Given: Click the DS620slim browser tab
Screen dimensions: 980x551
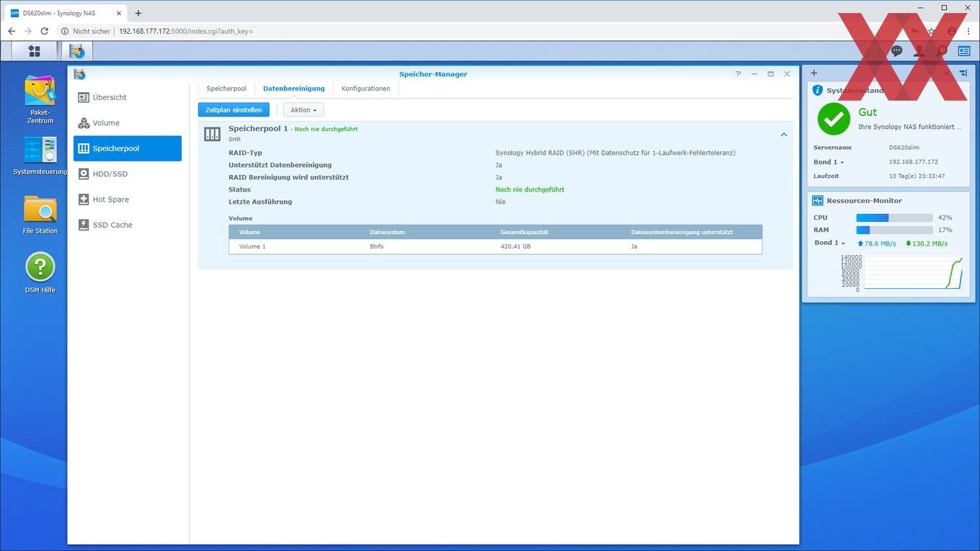Looking at the screenshot, I should (65, 13).
